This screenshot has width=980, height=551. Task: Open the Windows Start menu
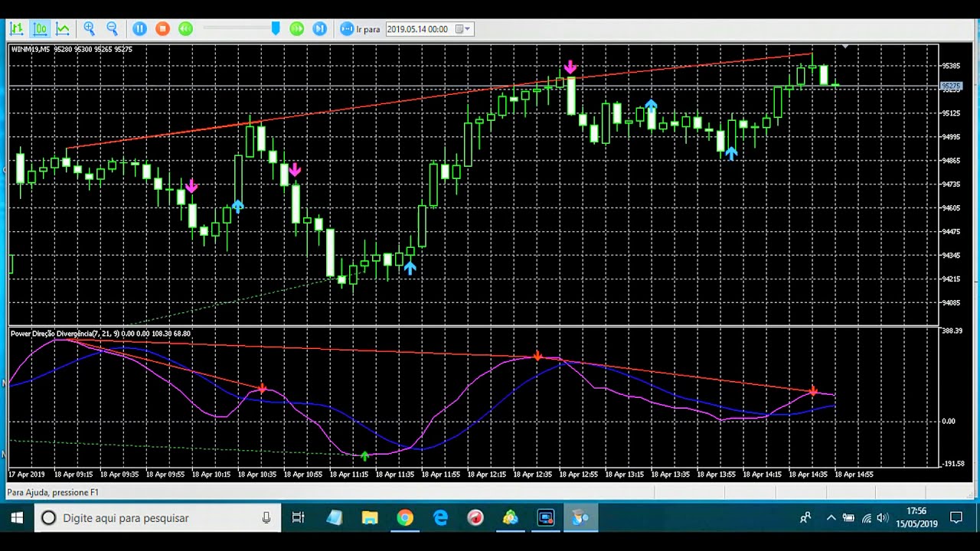pyautogui.click(x=17, y=518)
